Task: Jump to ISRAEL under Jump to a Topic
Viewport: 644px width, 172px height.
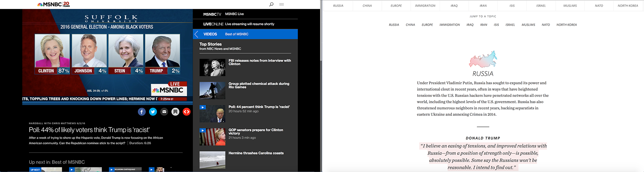Action: (x=510, y=25)
